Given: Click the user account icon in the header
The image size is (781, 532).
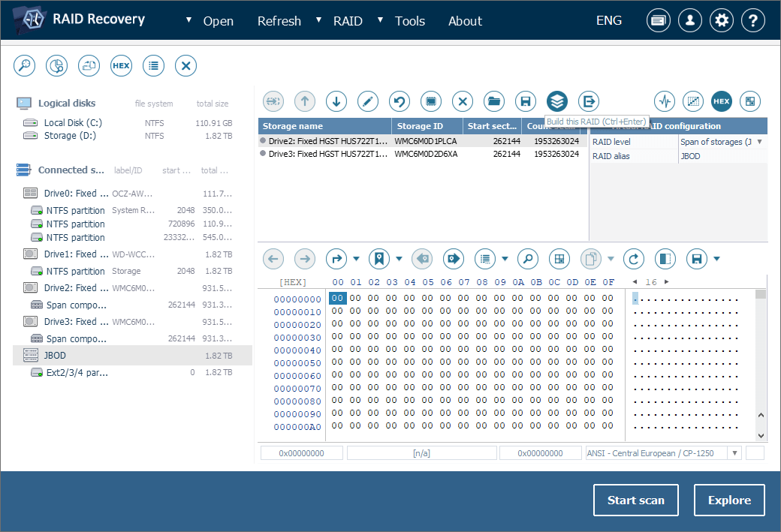Looking at the screenshot, I should 690,21.
